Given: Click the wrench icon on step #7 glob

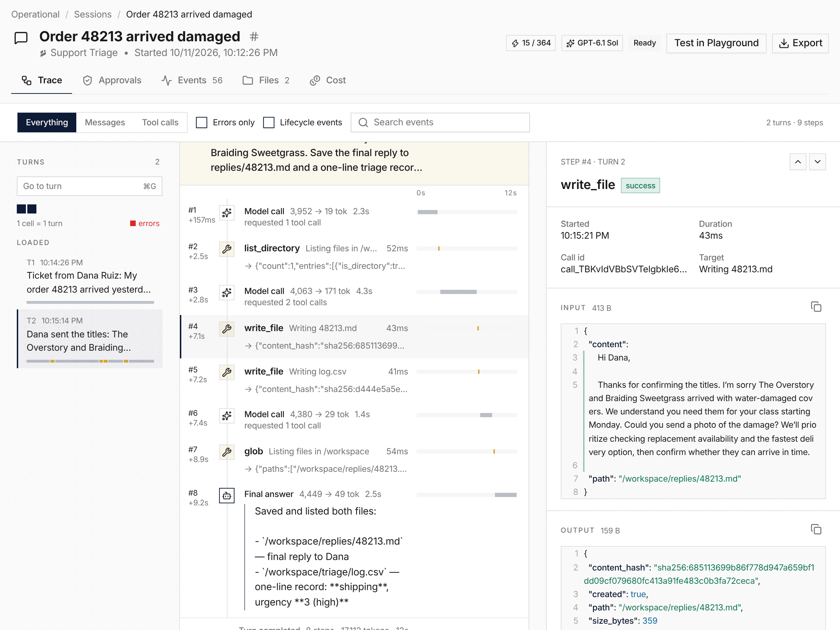Looking at the screenshot, I should click(227, 452).
